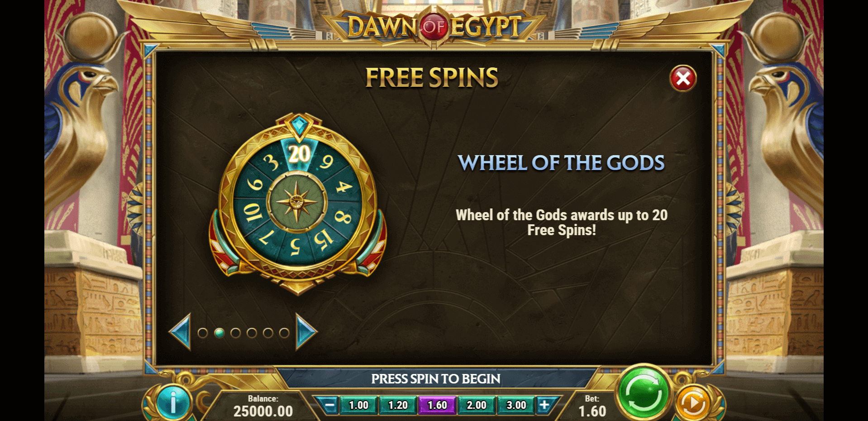The width and height of the screenshot is (868, 421).
Task: Go to the next info page
Action: [306, 332]
